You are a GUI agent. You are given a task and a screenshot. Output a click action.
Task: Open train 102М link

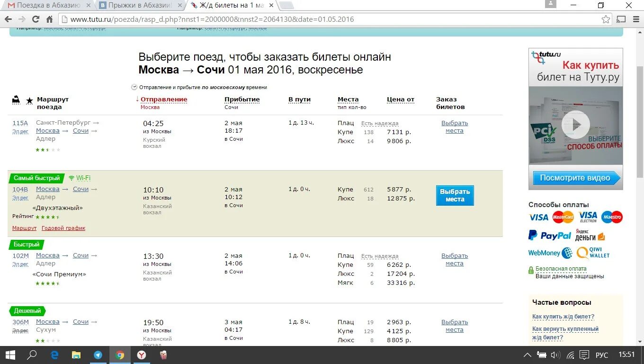(20, 255)
